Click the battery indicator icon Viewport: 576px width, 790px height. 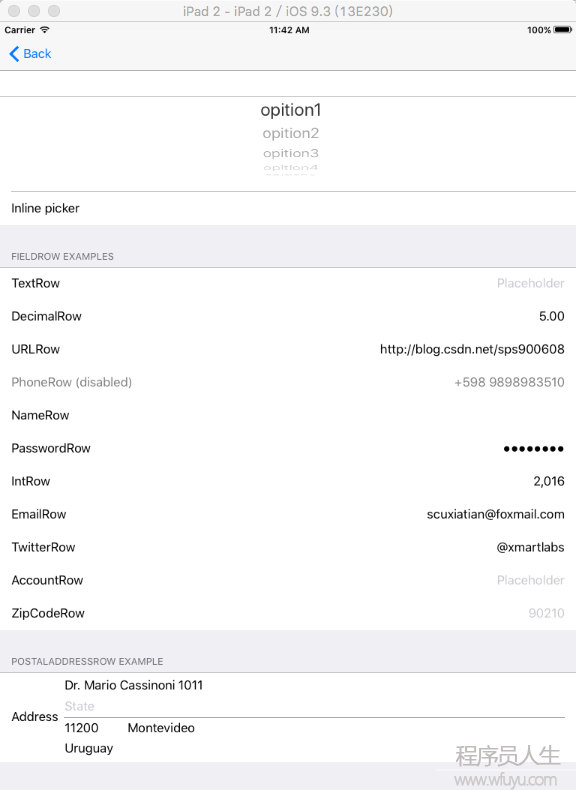[x=562, y=30]
